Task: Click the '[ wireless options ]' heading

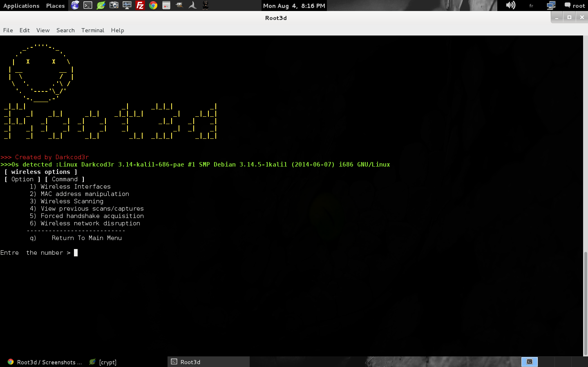Action: pyautogui.click(x=41, y=172)
